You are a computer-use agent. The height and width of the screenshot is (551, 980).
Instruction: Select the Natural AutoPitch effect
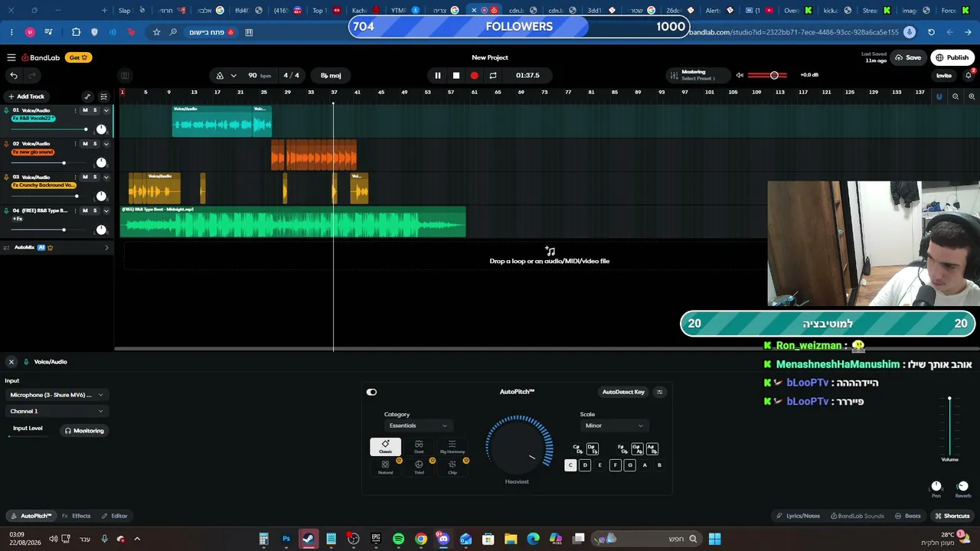pyautogui.click(x=385, y=468)
